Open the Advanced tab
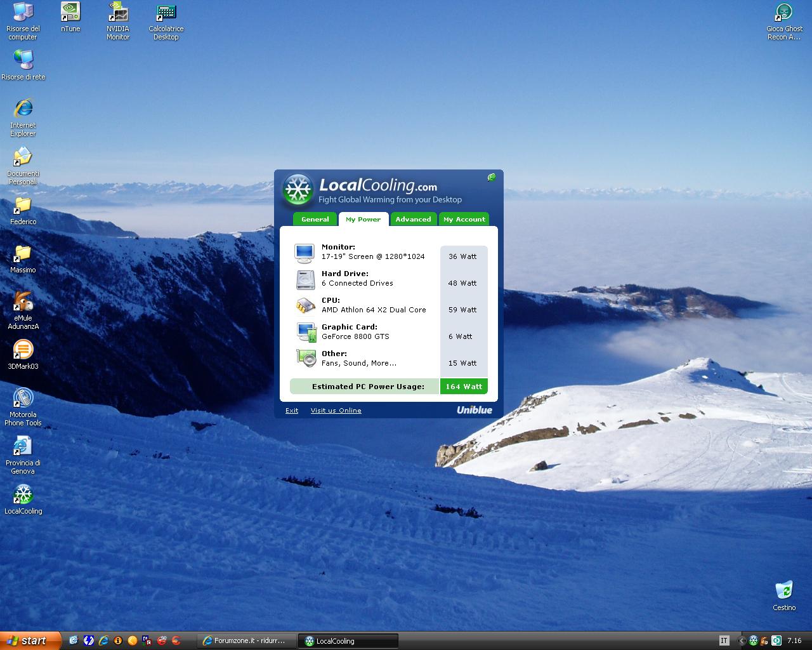The image size is (812, 650). (x=413, y=219)
